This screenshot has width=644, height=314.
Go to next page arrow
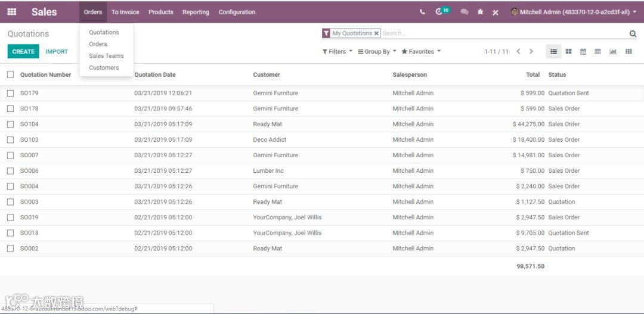(x=531, y=52)
